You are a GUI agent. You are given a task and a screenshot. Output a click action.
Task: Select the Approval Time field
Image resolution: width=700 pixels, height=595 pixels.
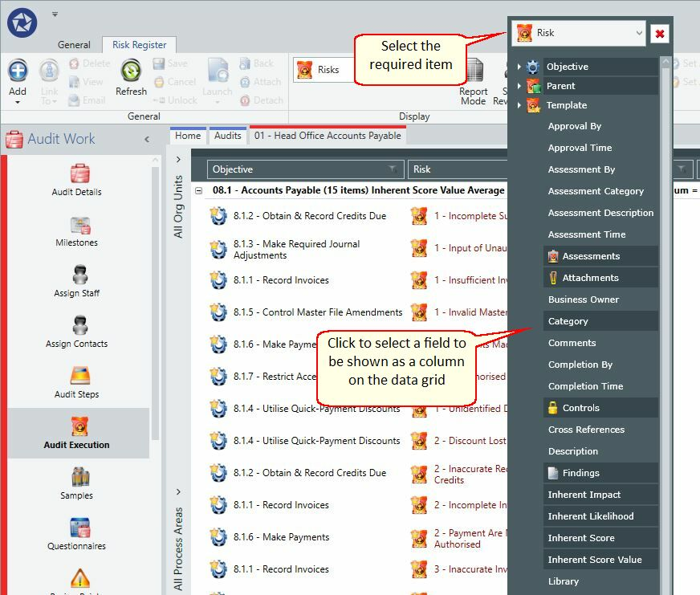(601, 148)
